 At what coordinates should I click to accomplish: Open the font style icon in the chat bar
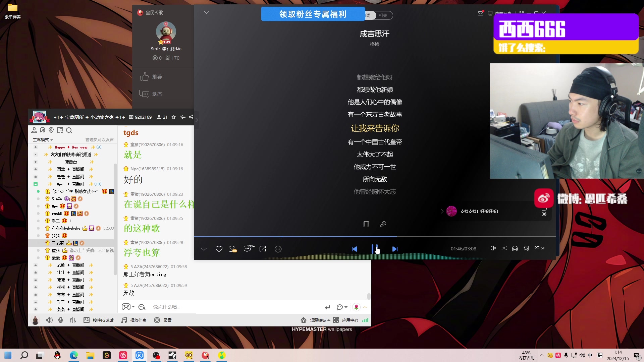pyautogui.click(x=142, y=307)
